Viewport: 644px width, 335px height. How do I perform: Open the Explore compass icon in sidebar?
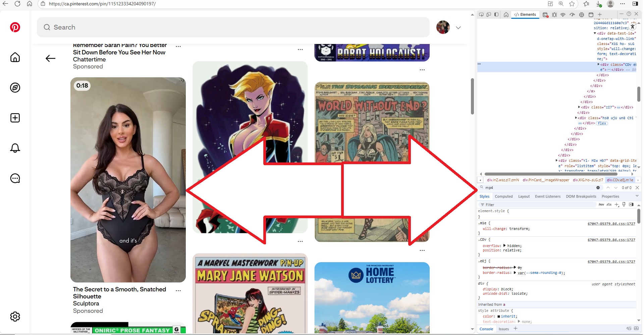15,88
